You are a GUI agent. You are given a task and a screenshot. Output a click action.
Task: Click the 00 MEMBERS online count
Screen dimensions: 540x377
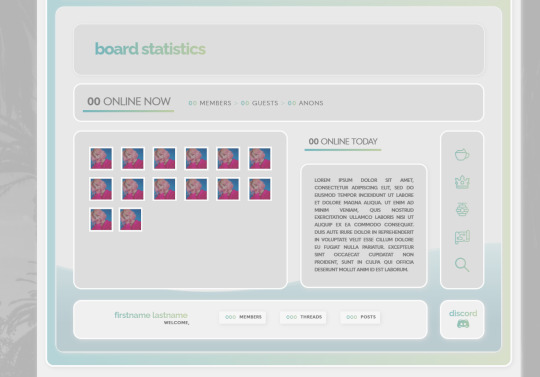click(210, 103)
